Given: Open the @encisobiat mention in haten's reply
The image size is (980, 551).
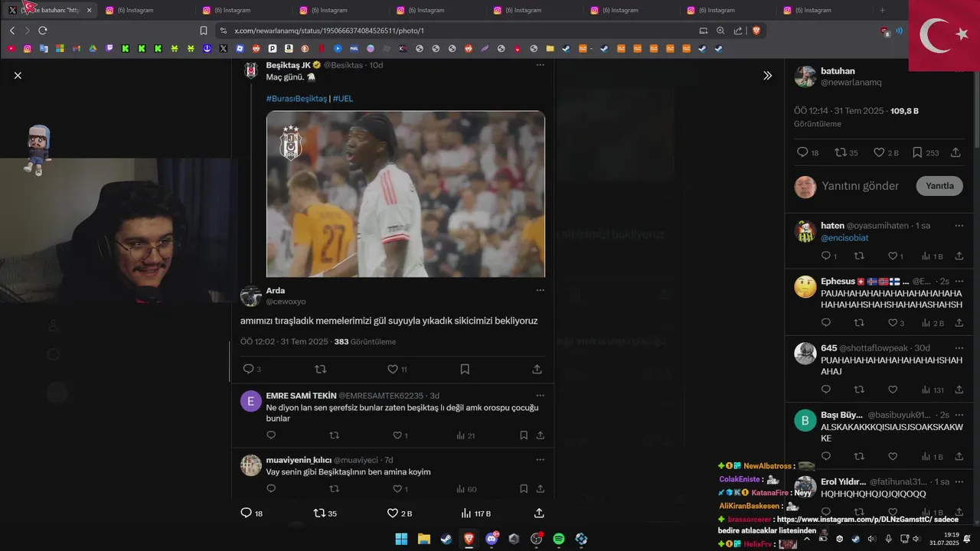Looking at the screenshot, I should (844, 238).
